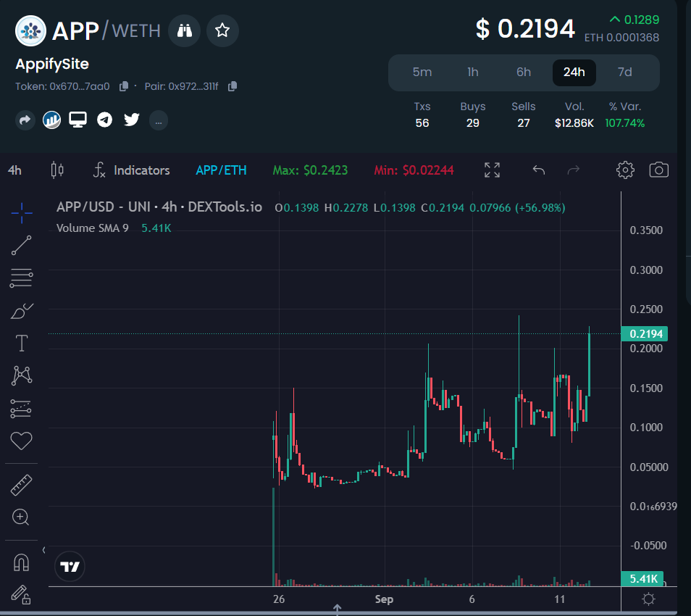
Task: Click the AppifySite token logo
Action: (x=30, y=31)
